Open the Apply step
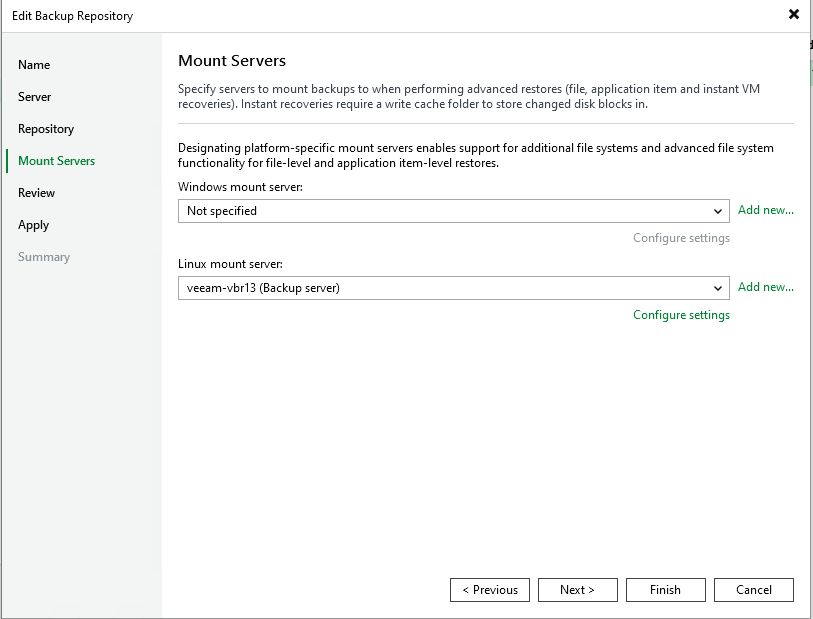Image resolution: width=813 pixels, height=619 pixels. click(34, 225)
